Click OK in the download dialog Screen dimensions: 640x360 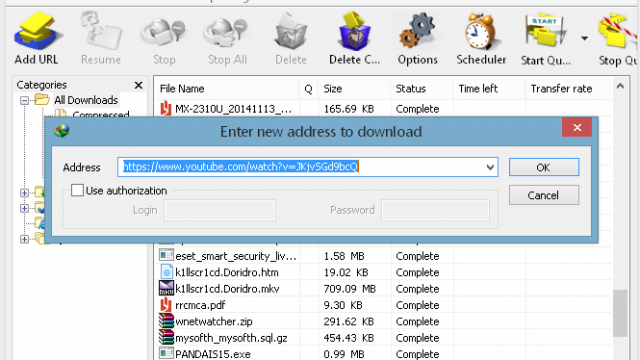(x=543, y=167)
